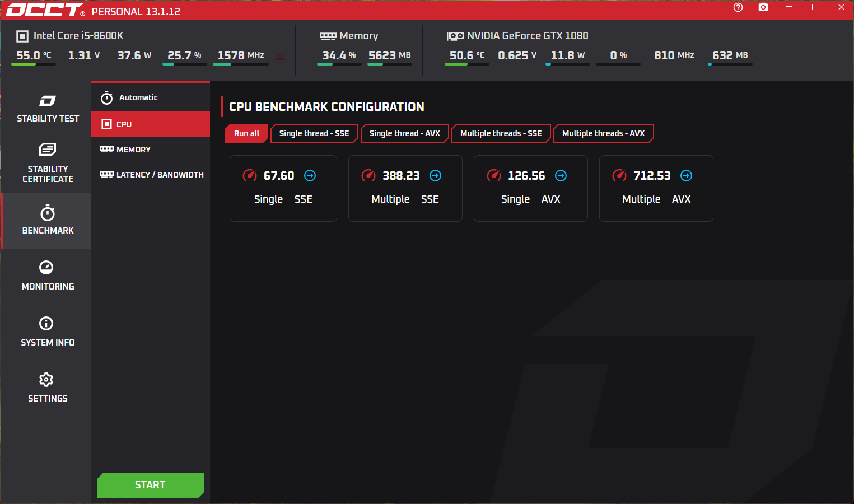Click the 712.53 benchmark score

[652, 176]
